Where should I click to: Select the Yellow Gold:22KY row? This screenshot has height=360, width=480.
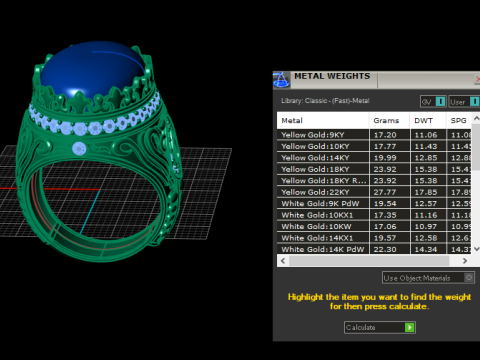[374, 192]
